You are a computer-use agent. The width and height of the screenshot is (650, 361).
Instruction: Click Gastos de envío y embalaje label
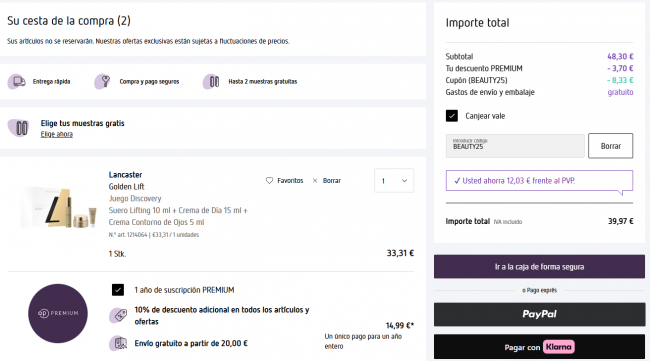490,92
